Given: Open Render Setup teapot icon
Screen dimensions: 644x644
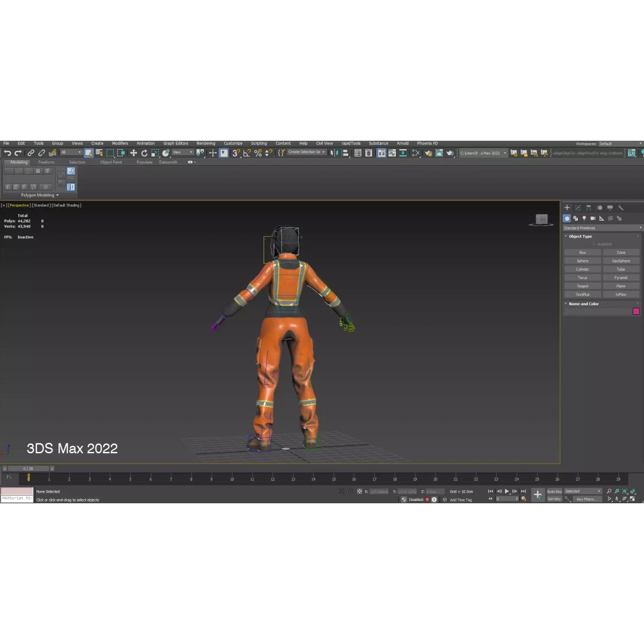Looking at the screenshot, I should [428, 153].
